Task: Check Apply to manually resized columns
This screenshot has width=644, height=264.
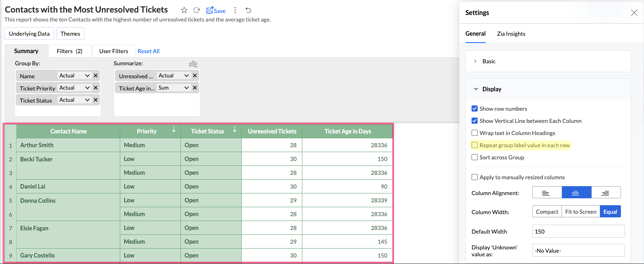Action: tap(474, 177)
